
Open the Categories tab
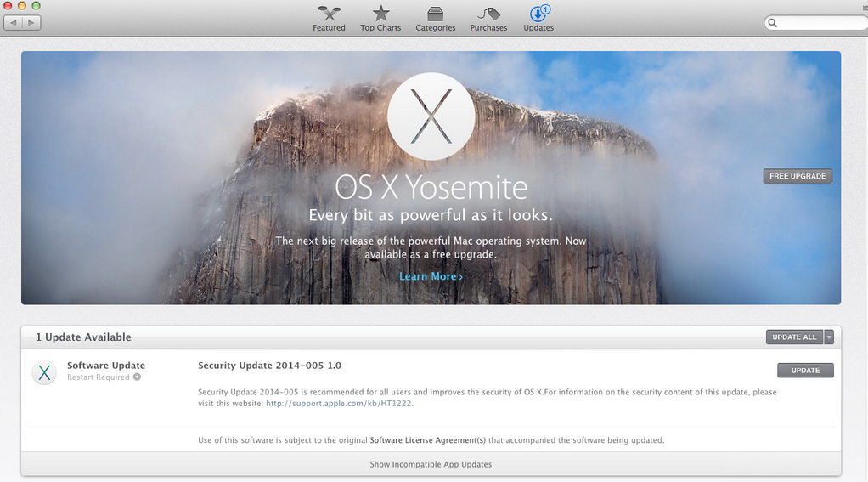point(436,19)
